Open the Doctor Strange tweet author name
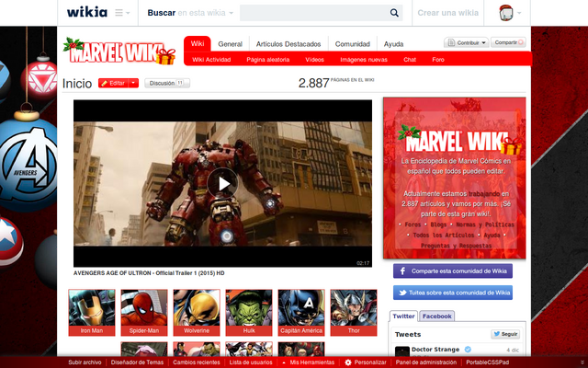 coord(435,350)
